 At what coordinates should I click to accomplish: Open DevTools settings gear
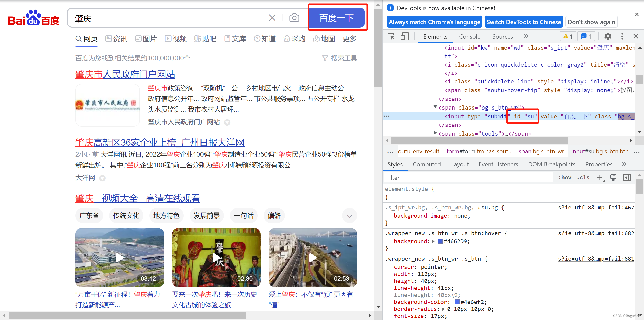[608, 36]
